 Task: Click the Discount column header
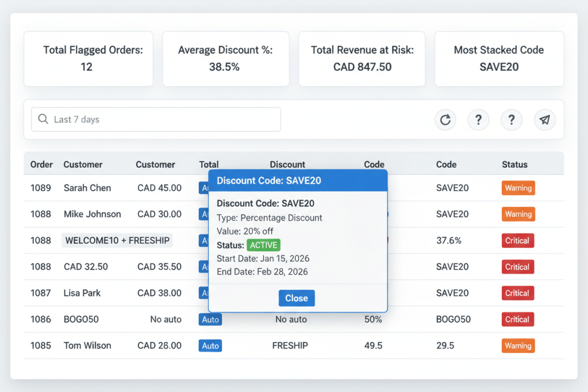287,164
